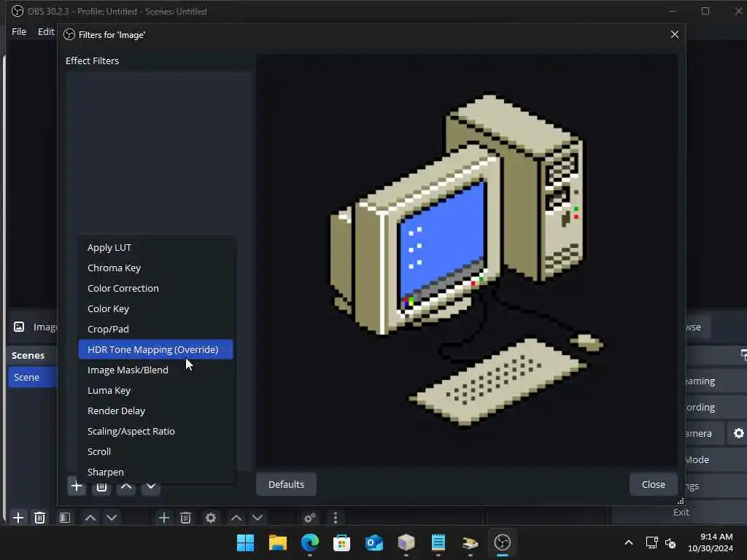This screenshot has width=747, height=560.
Task: Move filter down in Filters dialog
Action: pyautogui.click(x=151, y=486)
